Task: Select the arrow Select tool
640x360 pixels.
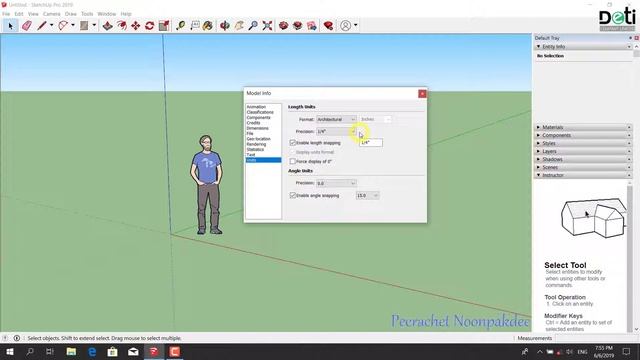Action: (10, 26)
